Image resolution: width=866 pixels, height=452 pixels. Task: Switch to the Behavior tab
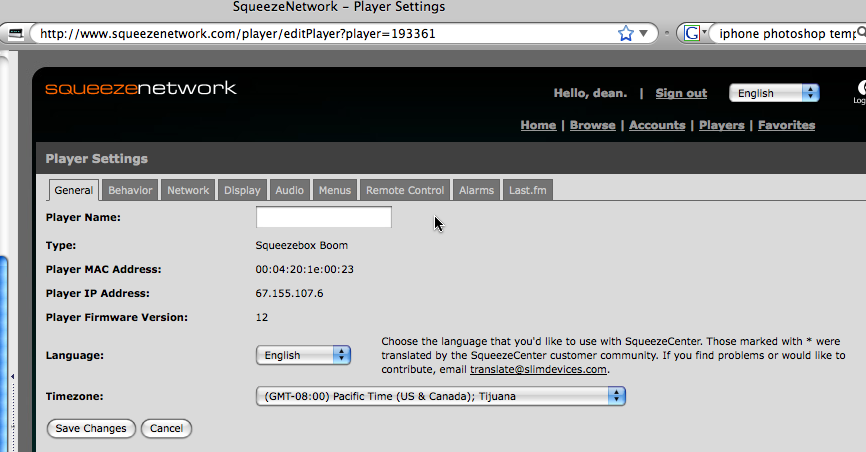click(130, 190)
